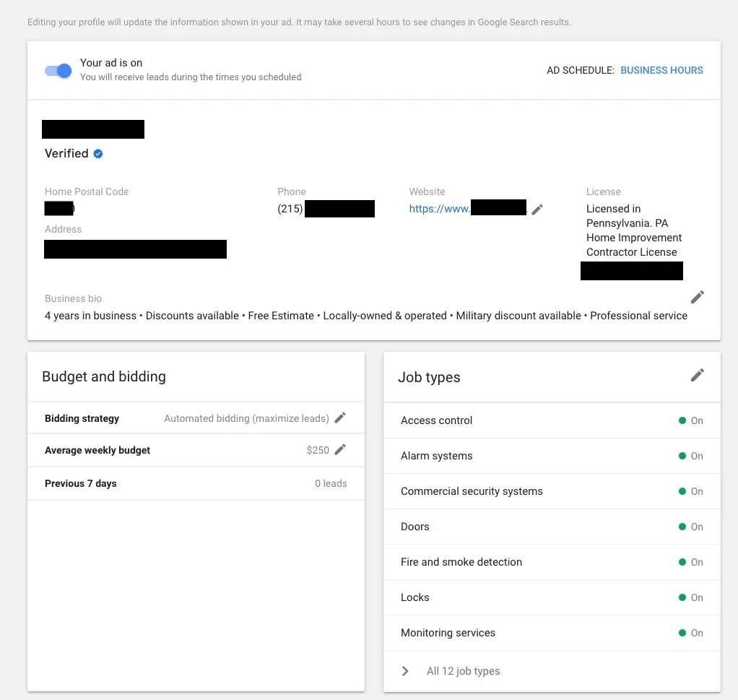Viewport: 738px width, 700px height.
Task: Click the All 12 job types label
Action: point(463,671)
